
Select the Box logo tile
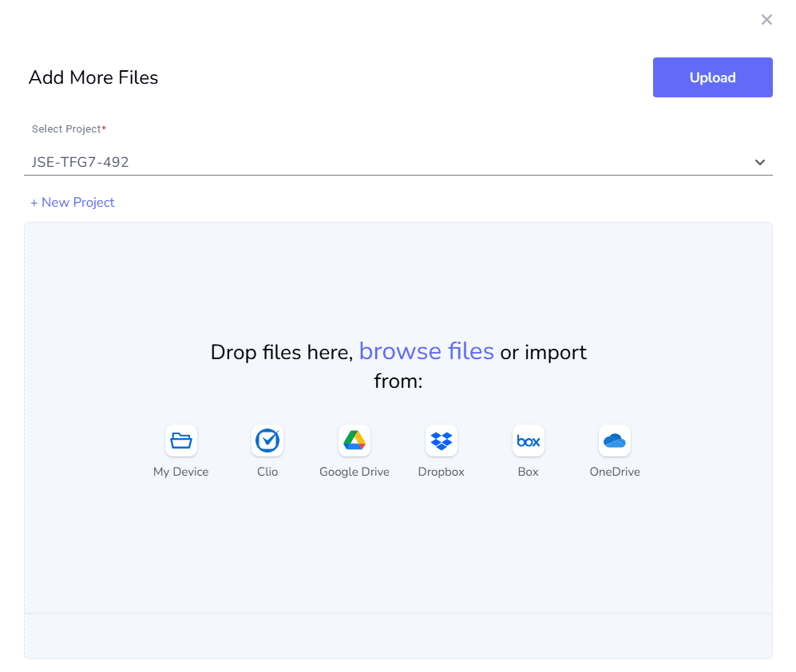point(528,441)
